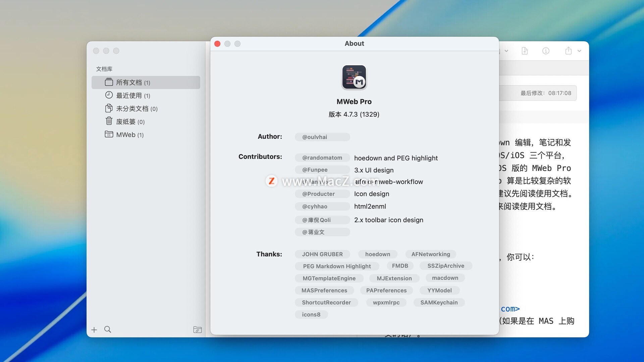Click the PEG Markdown Highlight button
The width and height of the screenshot is (644, 362).
pyautogui.click(x=337, y=266)
